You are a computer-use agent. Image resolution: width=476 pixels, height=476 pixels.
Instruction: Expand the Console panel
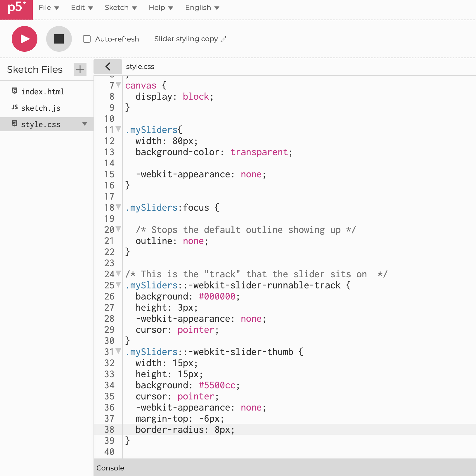(285, 468)
